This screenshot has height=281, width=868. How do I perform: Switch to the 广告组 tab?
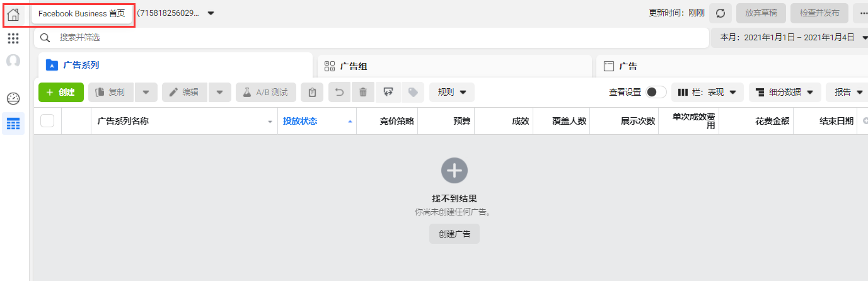click(454, 66)
